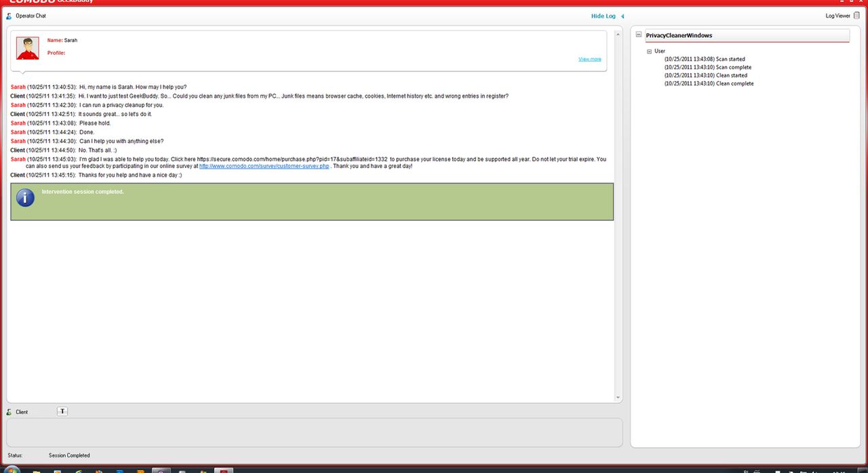Click the User tree label
The width and height of the screenshot is (868, 473).
pyautogui.click(x=660, y=52)
